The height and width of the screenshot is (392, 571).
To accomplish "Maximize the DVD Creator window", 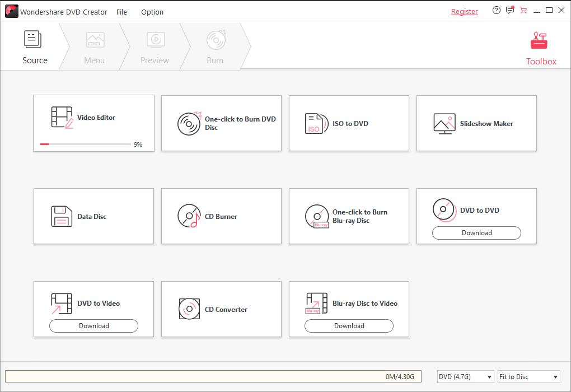I will [x=549, y=10].
